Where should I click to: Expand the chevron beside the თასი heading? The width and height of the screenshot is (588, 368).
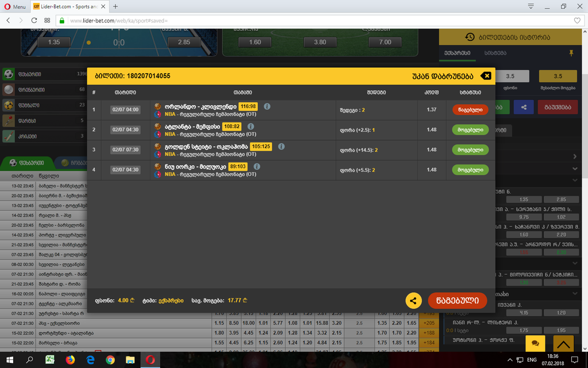(x=575, y=294)
